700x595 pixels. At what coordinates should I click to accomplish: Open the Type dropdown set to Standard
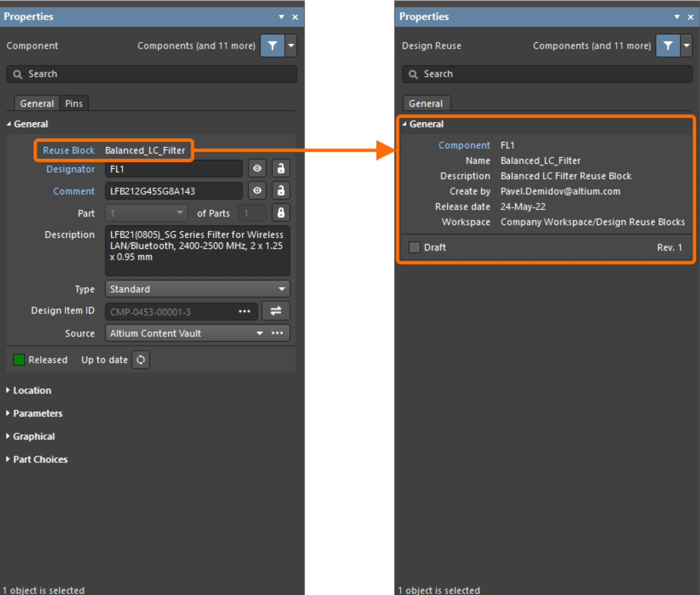[197, 289]
